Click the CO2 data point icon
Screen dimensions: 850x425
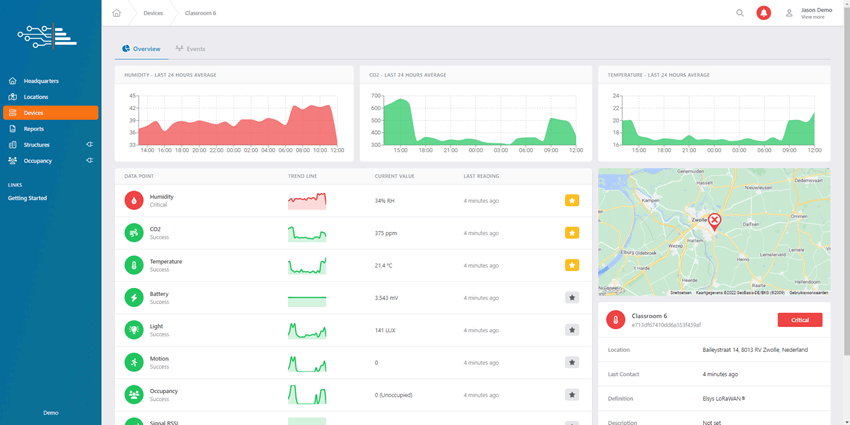(x=134, y=233)
